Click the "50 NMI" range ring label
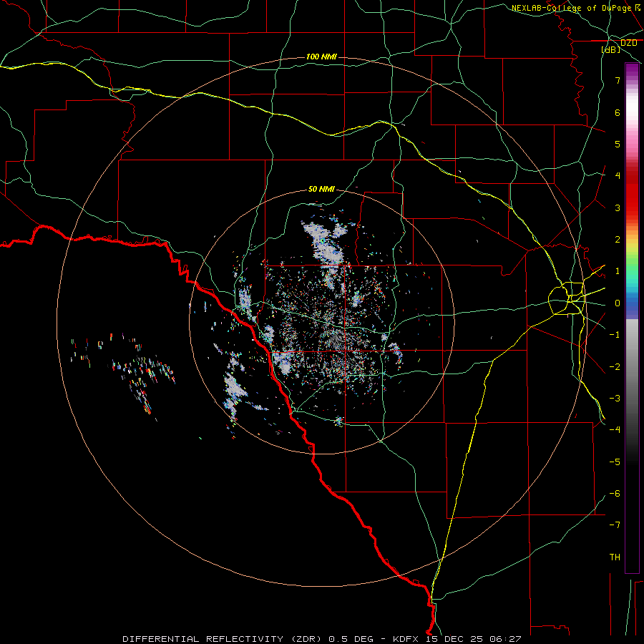The width and height of the screenshot is (644, 644). [321, 189]
